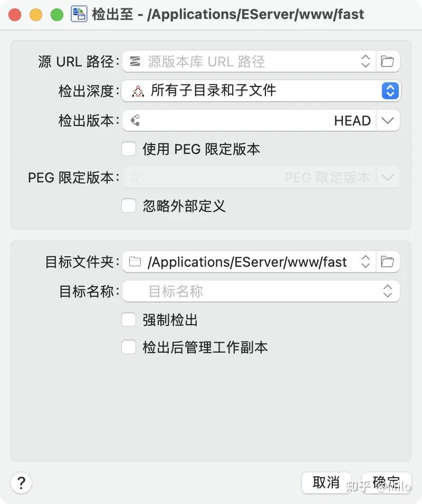Click the stepper arrows on the source URL field

pyautogui.click(x=366, y=61)
